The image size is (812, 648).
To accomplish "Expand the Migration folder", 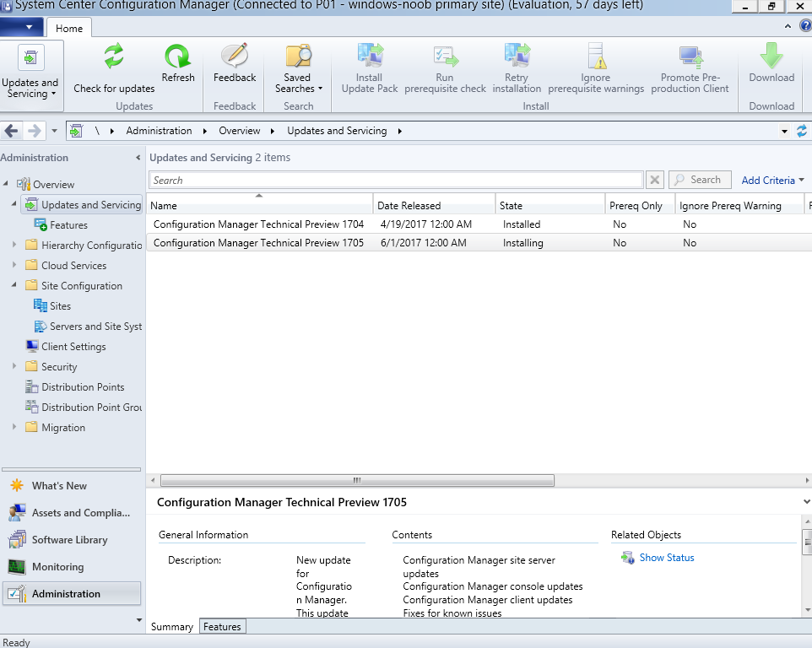I will click(14, 428).
